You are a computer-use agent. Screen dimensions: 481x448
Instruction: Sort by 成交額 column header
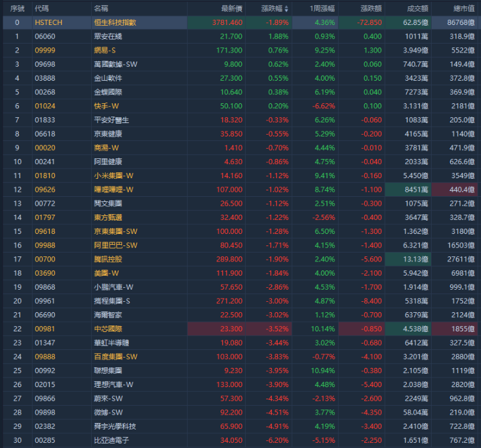pos(418,8)
